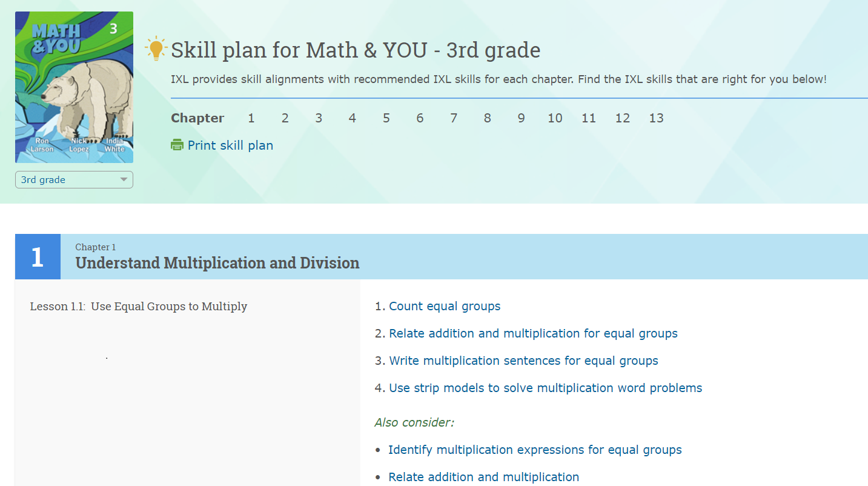
Task: Open Relate addition and multiplication for equal groups
Action: click(533, 333)
